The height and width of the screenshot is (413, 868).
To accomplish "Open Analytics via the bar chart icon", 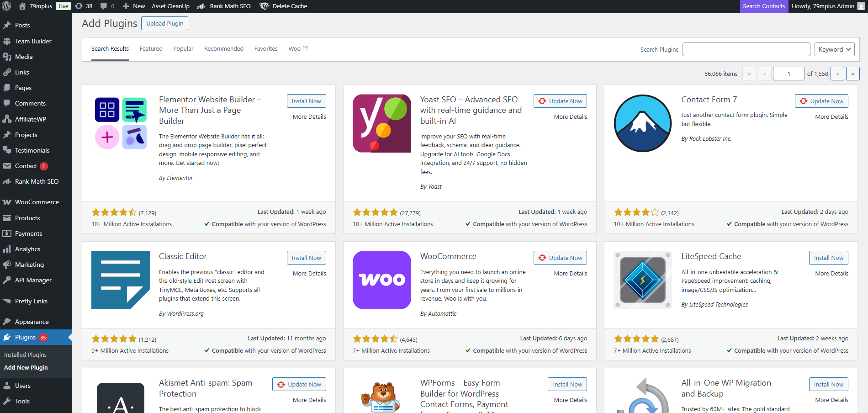I will click(7, 249).
